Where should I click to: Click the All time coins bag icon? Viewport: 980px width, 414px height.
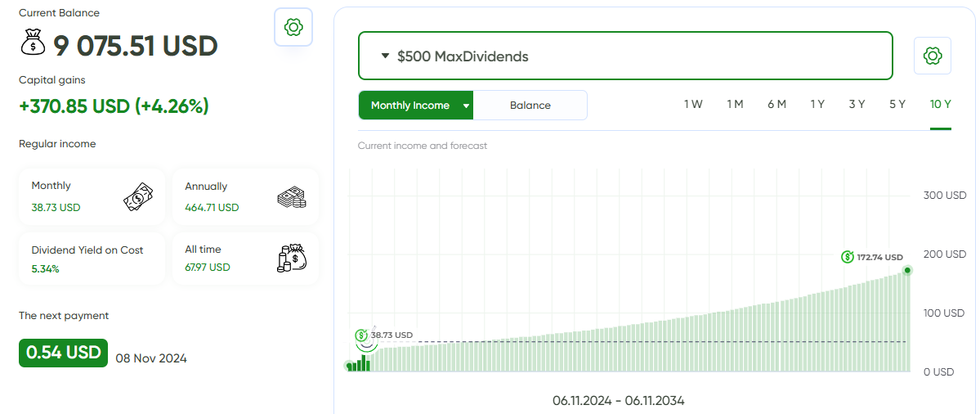[x=291, y=258]
